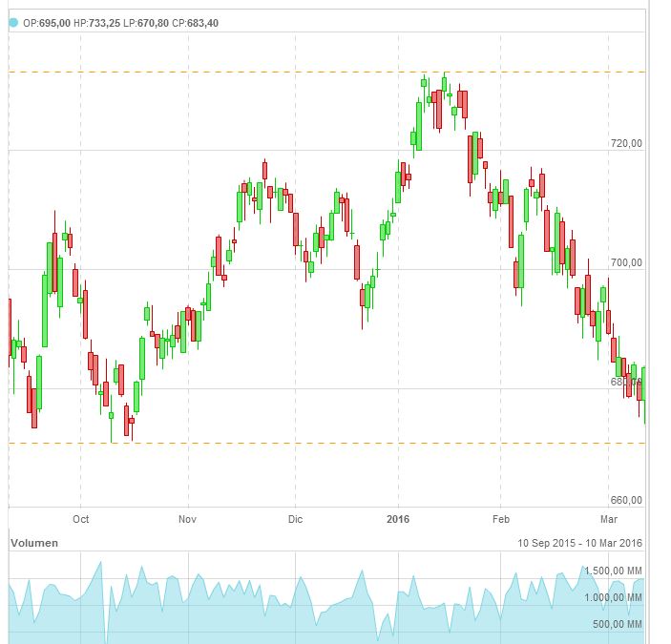Click the Oct month axis label
The height and width of the screenshot is (644, 671).
tap(81, 519)
